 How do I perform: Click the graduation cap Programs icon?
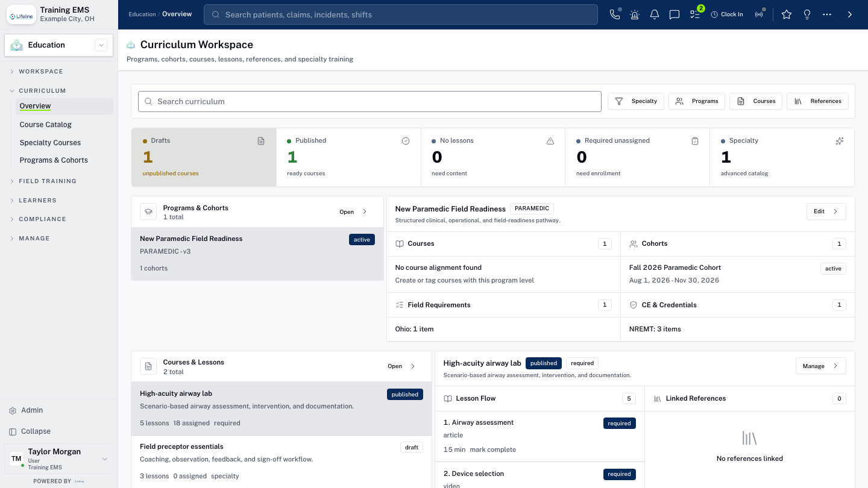[x=148, y=211]
